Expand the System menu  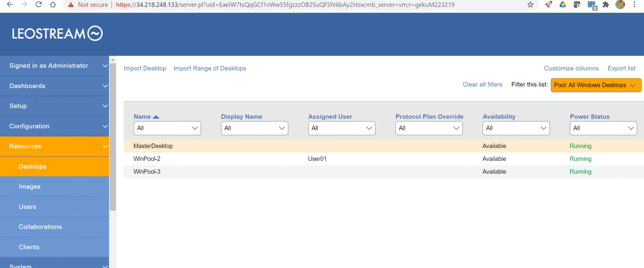(x=54, y=263)
